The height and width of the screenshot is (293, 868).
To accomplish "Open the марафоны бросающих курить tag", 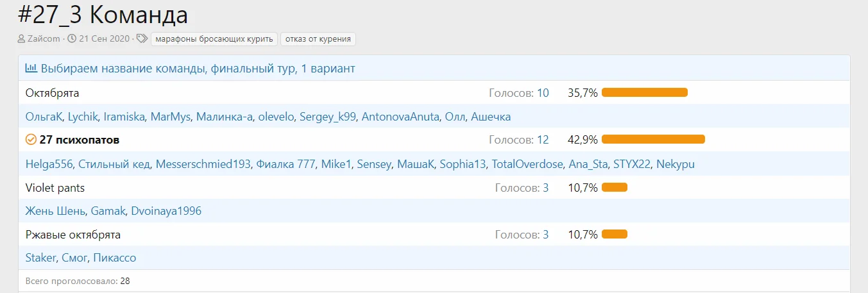I will click(214, 39).
